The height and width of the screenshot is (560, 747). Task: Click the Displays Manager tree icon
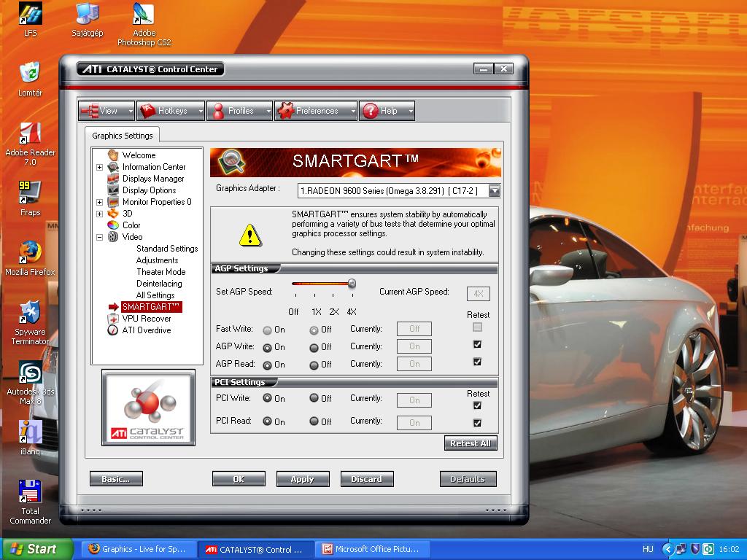pyautogui.click(x=113, y=178)
